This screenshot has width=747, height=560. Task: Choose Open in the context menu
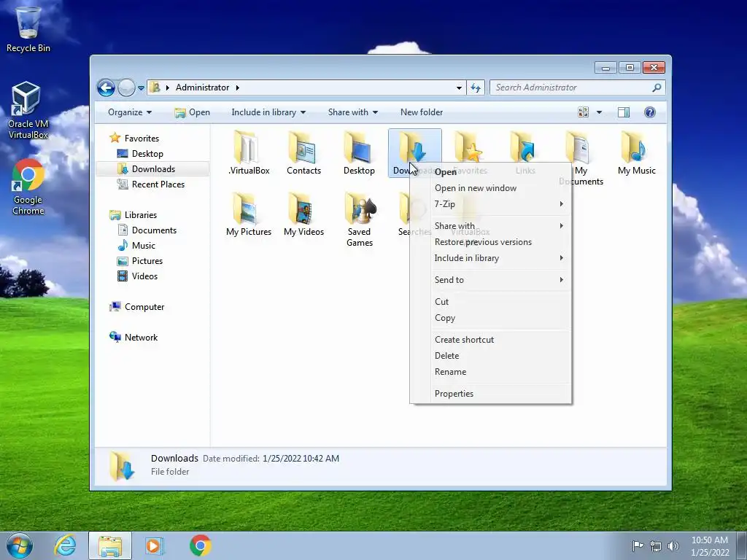pos(491,172)
